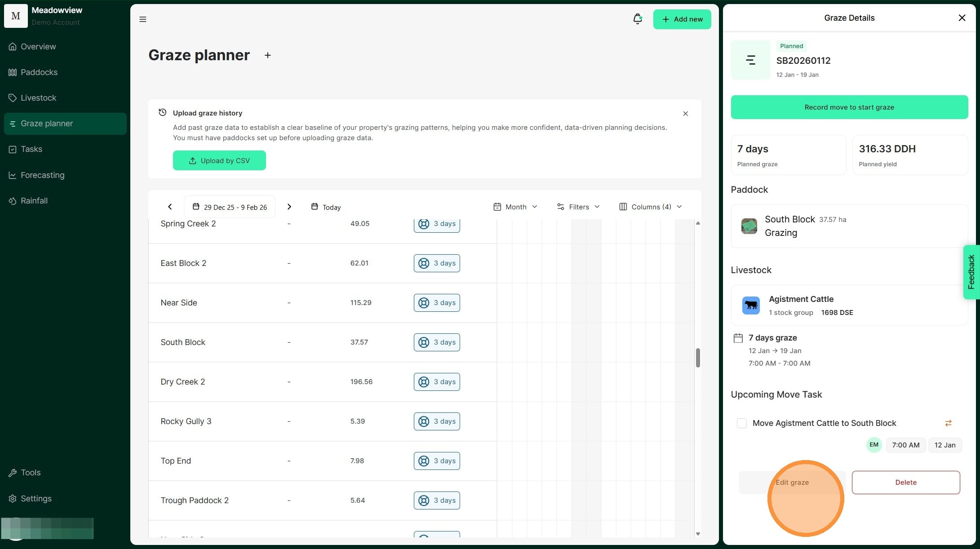
Task: Expand the Filters dropdown
Action: [578, 207]
